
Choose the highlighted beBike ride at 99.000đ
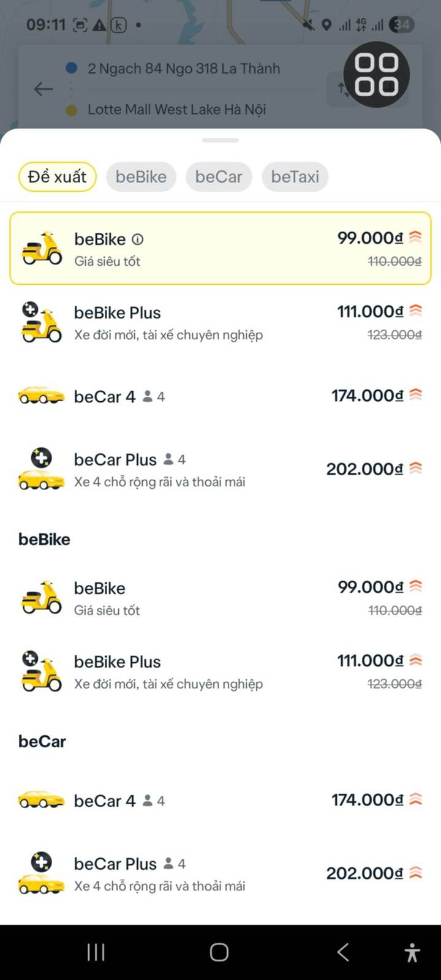coord(221,249)
